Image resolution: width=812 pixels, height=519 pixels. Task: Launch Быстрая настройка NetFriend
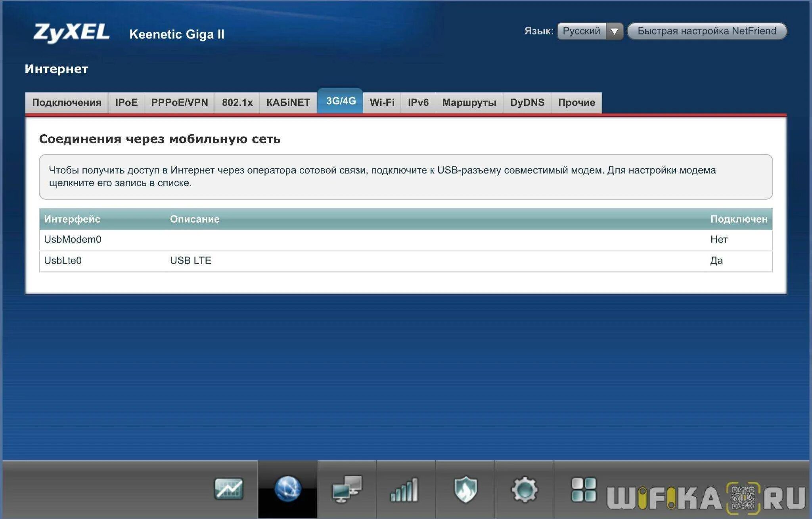[x=707, y=31]
